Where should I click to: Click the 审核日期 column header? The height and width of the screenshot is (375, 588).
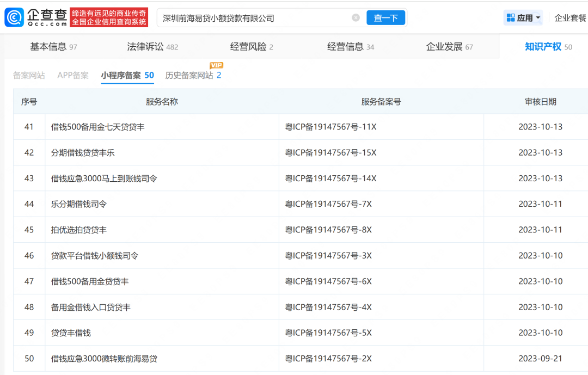click(541, 102)
